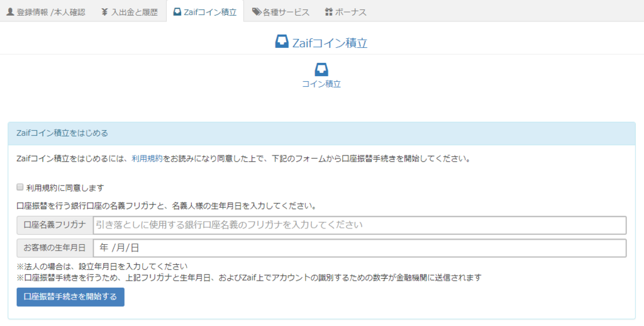Open the 利用規約 terms link
Screen dimensions: 644x326
tap(147, 159)
